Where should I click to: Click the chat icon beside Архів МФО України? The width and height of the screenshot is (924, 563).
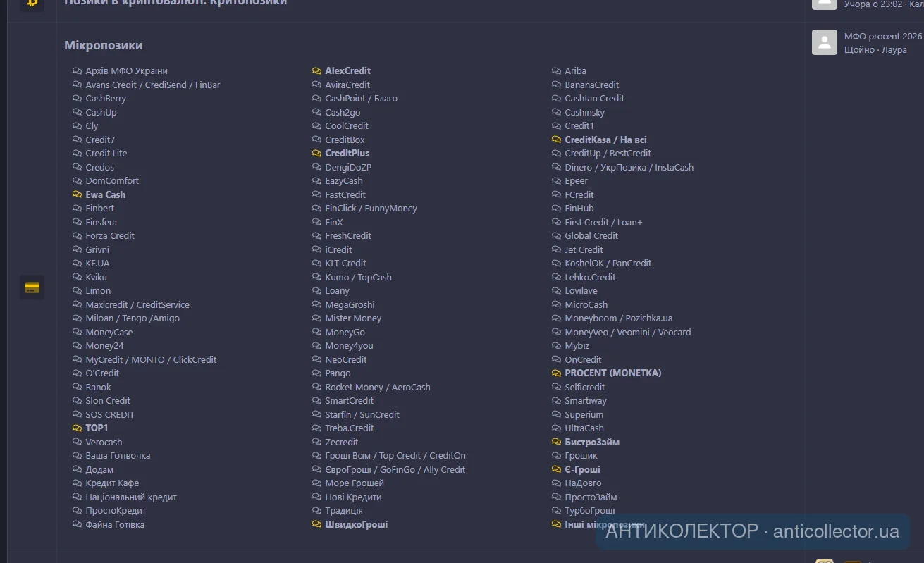click(x=78, y=71)
